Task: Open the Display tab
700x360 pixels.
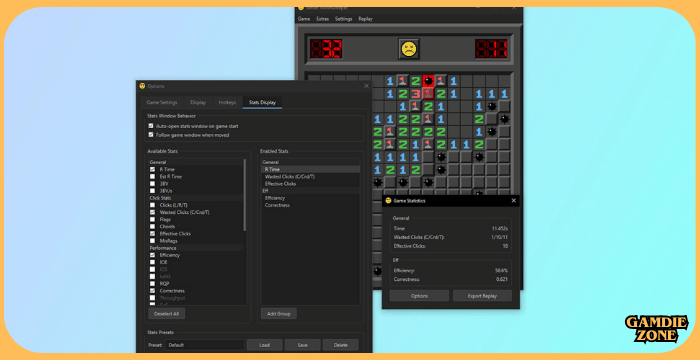Action: [x=198, y=102]
